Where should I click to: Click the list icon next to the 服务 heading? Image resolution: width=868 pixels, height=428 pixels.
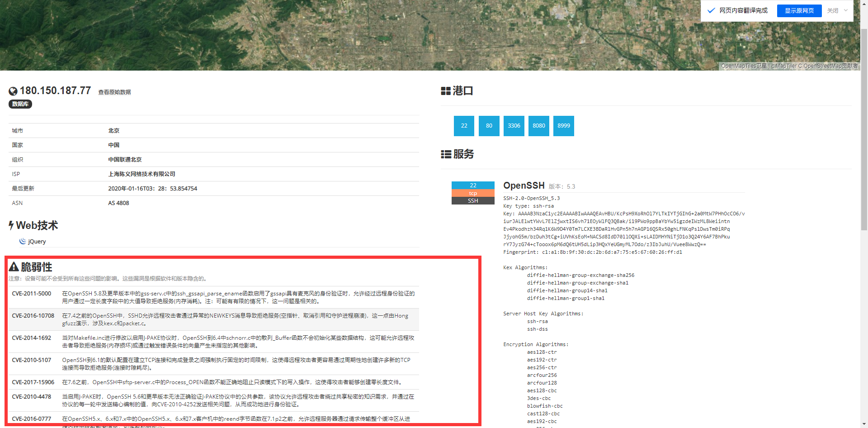point(445,154)
